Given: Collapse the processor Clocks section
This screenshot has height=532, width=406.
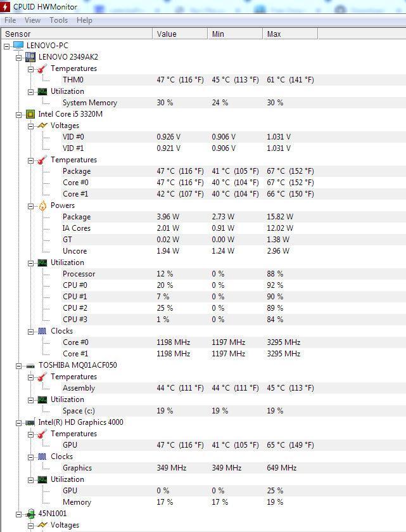Looking at the screenshot, I should [31, 331].
